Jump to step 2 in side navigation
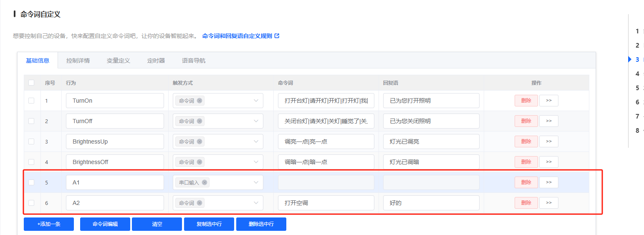This screenshot has width=644, height=235. tap(638, 45)
